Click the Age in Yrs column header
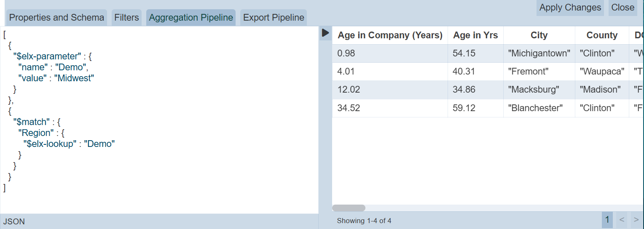The image size is (644, 229). click(x=475, y=35)
